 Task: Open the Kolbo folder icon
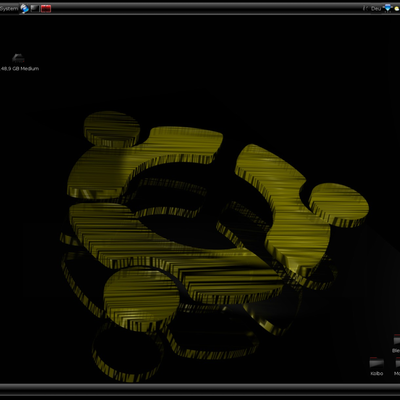click(x=377, y=363)
